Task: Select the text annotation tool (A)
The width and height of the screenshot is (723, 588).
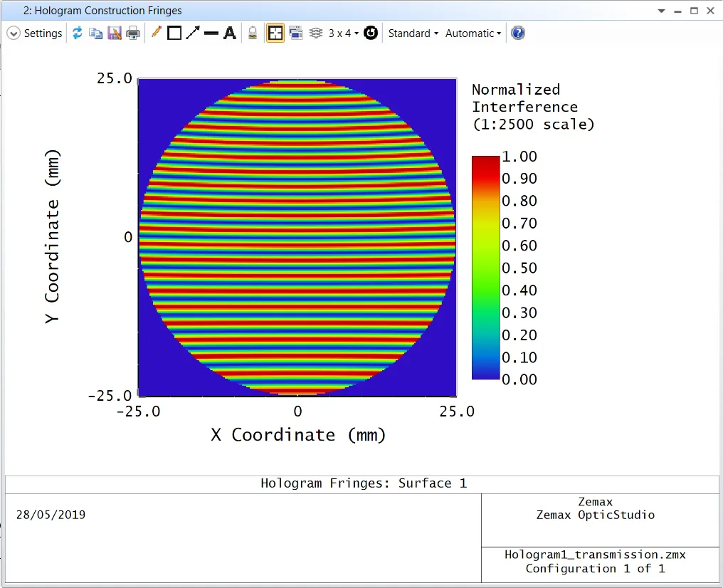Action: pyautogui.click(x=230, y=33)
